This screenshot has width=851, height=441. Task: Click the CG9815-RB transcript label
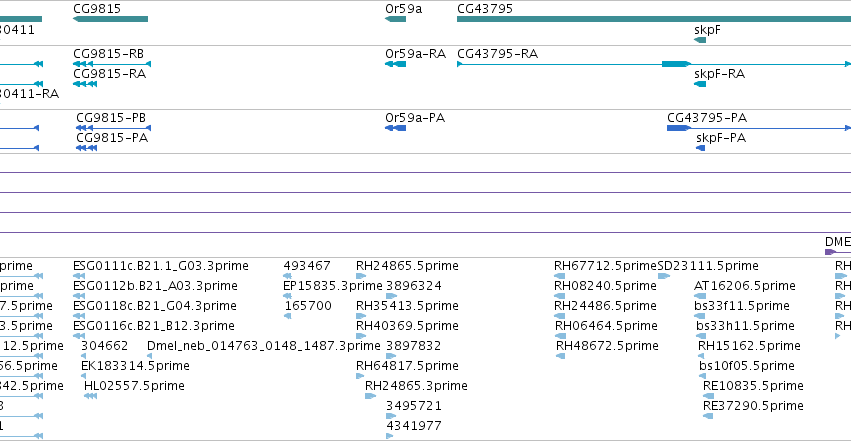click(x=109, y=54)
